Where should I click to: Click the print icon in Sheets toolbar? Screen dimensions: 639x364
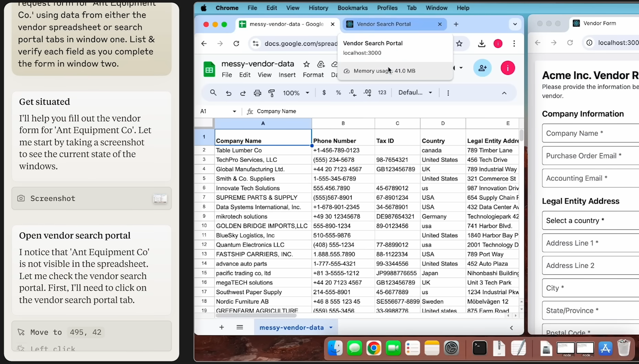(x=257, y=93)
